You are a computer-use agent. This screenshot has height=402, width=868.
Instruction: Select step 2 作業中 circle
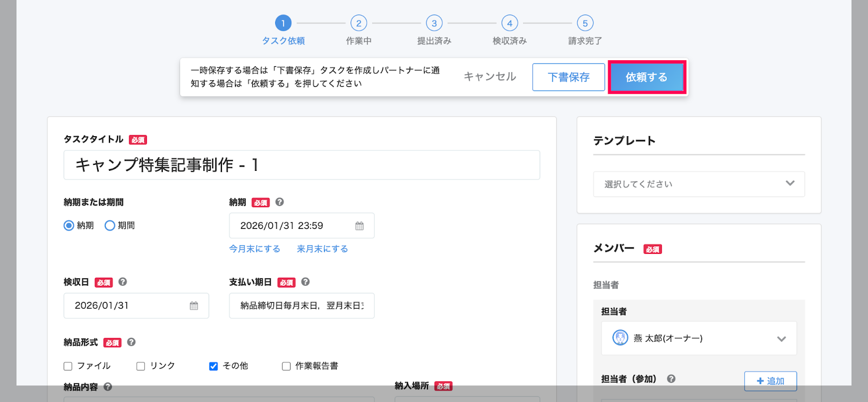[359, 23]
